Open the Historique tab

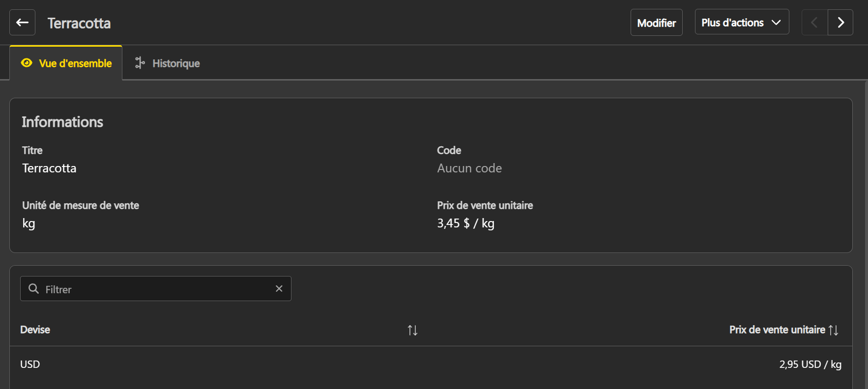(175, 63)
